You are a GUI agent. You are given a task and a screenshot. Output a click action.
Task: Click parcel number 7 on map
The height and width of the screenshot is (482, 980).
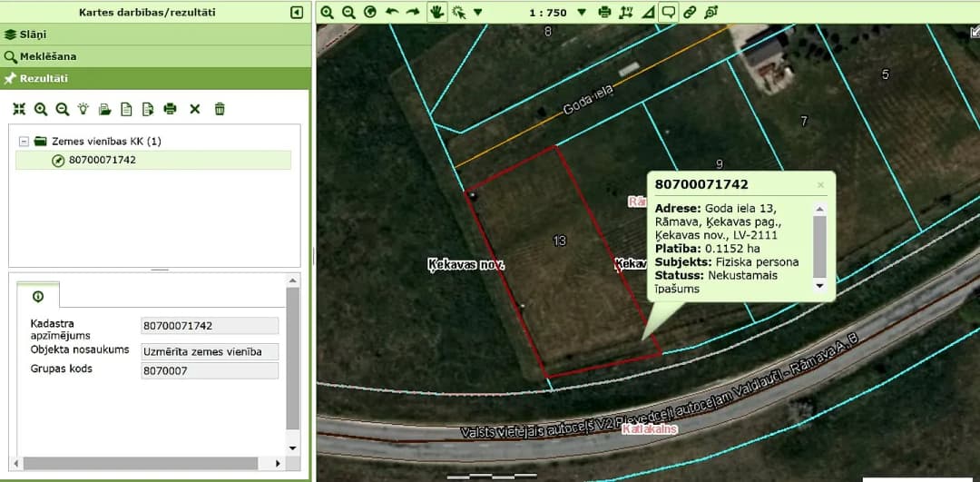point(804,121)
